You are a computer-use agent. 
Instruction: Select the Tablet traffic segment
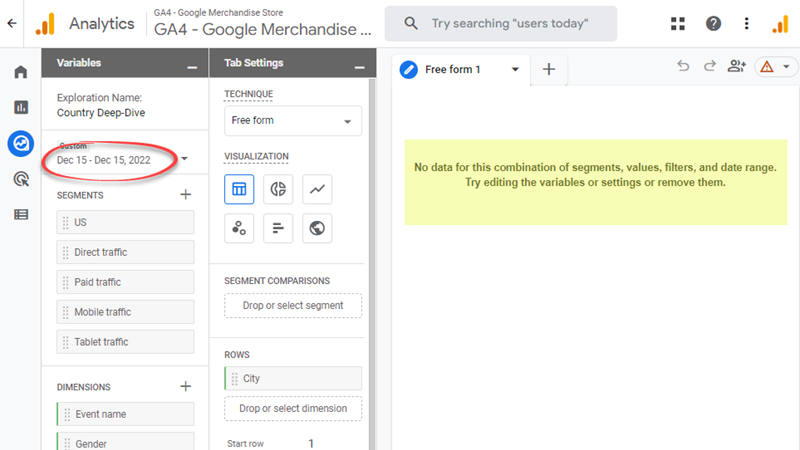pyautogui.click(x=126, y=342)
